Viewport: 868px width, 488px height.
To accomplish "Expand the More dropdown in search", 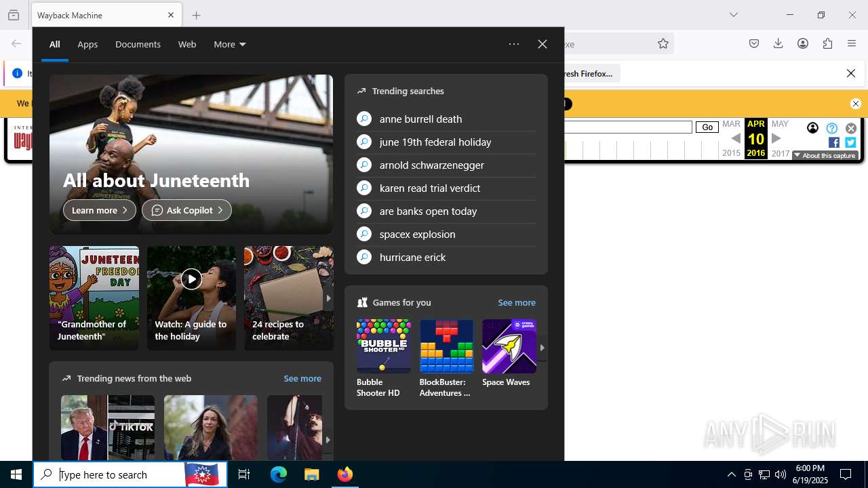I will coord(229,44).
